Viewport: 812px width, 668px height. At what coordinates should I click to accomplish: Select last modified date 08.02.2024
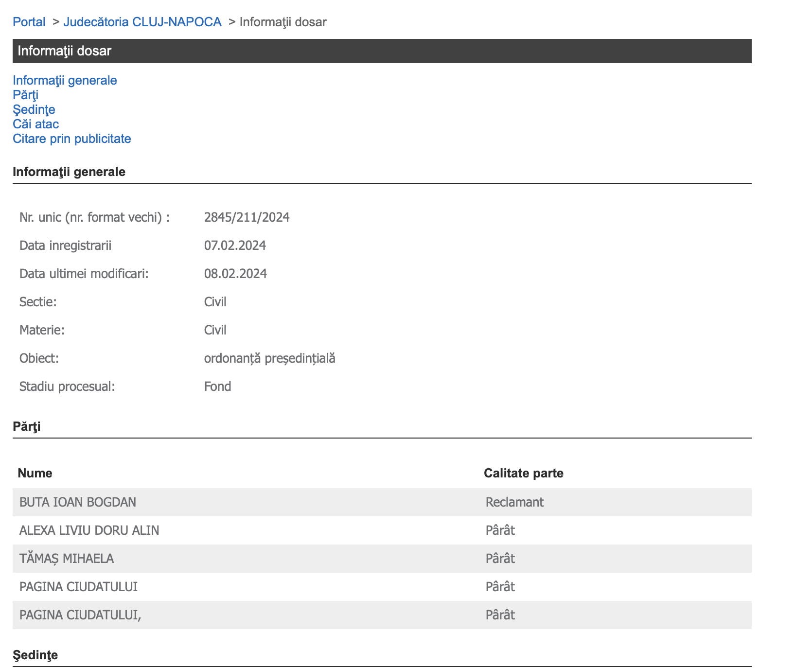[236, 274]
